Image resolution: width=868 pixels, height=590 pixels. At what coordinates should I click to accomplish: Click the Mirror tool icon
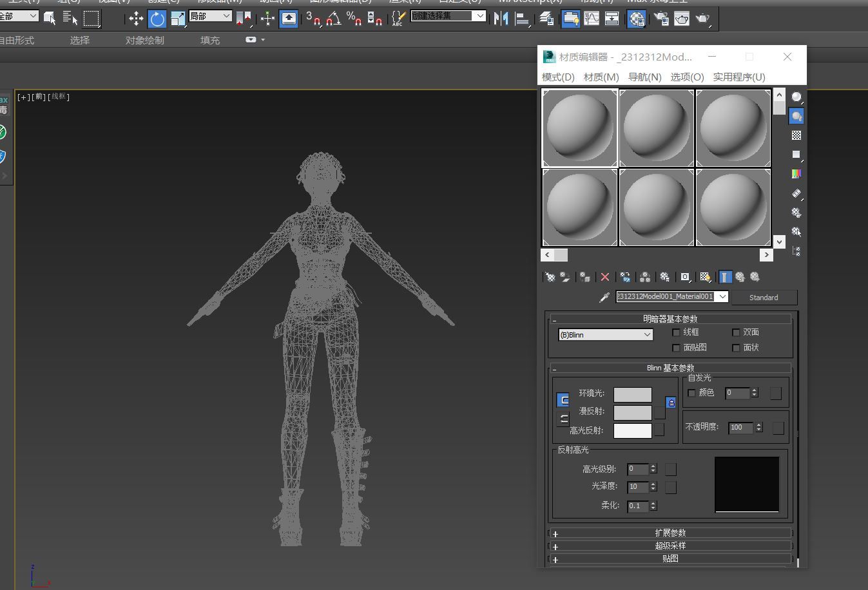click(501, 19)
